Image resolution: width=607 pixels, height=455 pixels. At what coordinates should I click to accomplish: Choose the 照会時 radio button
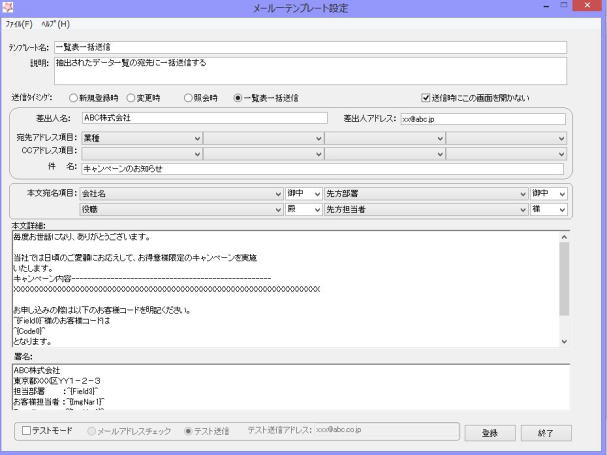tap(186, 97)
